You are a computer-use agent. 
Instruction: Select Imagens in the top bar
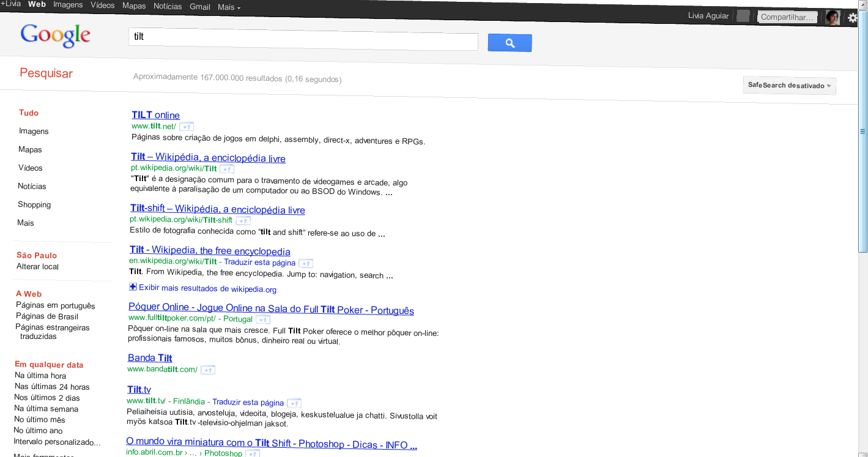tap(68, 5)
